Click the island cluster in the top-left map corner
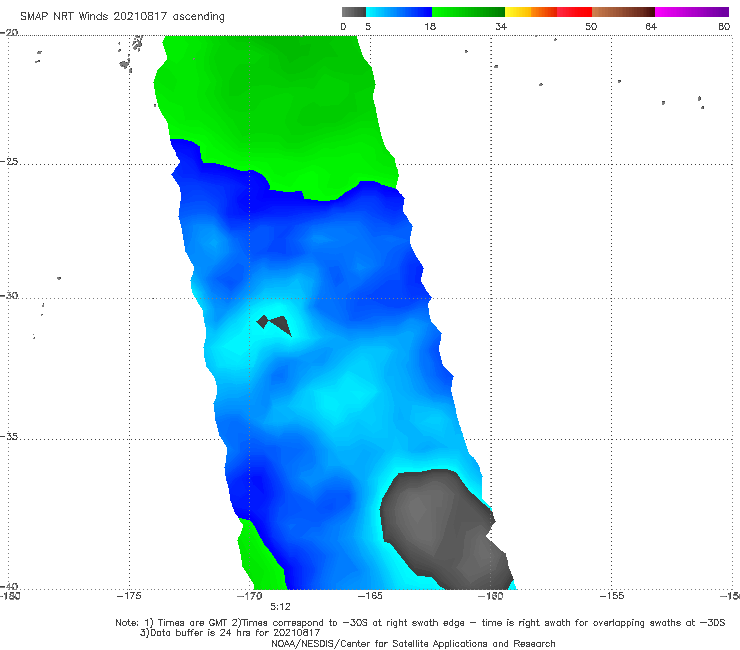 coord(131,54)
